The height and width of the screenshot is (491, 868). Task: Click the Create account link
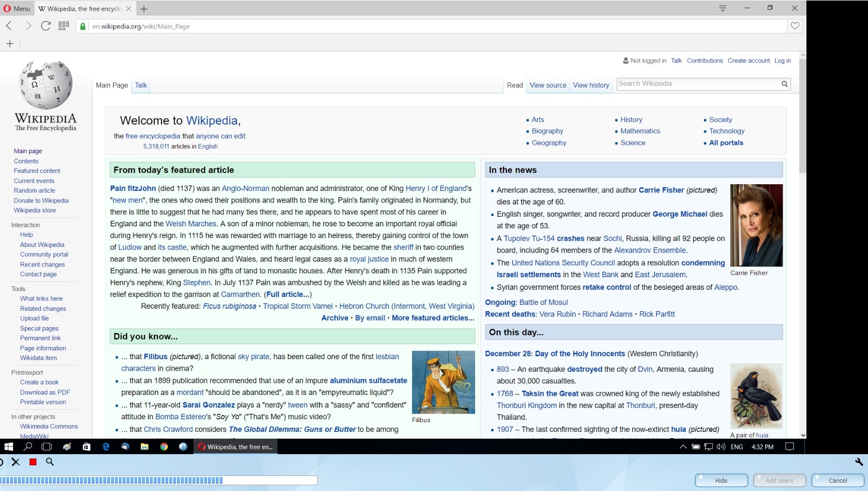(749, 61)
